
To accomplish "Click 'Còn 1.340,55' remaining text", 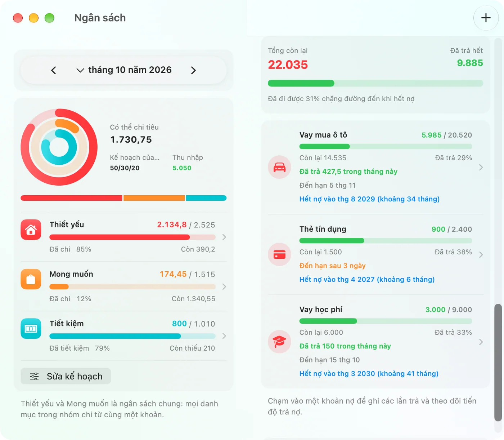I will (x=193, y=299).
